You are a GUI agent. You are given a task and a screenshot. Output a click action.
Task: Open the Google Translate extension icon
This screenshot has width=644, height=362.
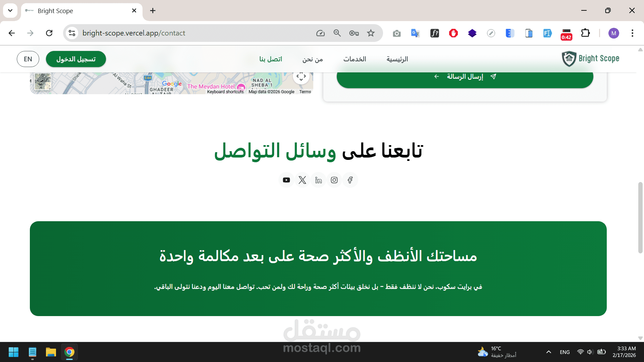point(415,33)
